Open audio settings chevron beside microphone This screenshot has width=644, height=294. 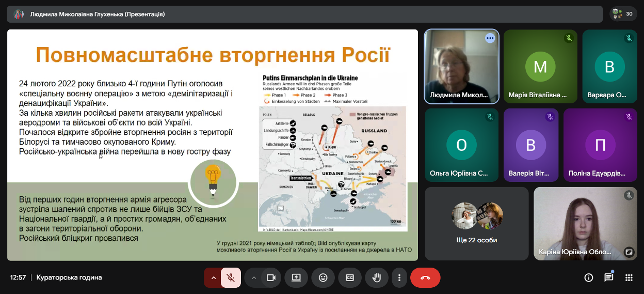point(213,277)
